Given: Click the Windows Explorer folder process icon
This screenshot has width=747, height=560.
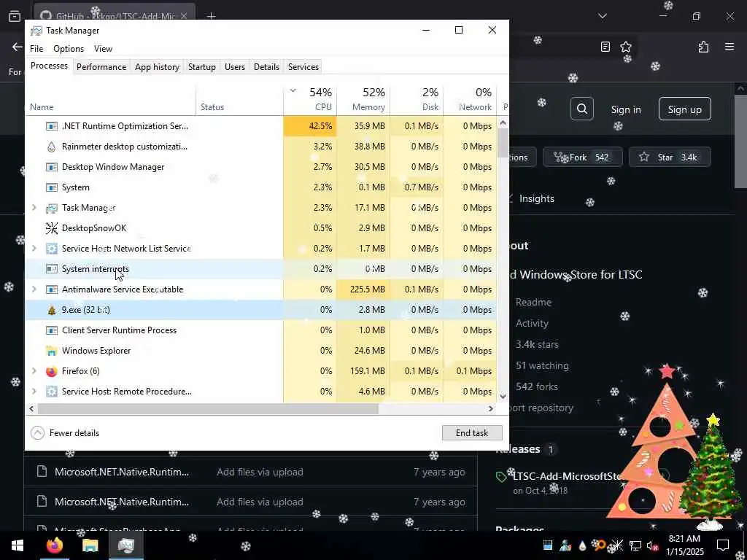Looking at the screenshot, I should point(52,351).
